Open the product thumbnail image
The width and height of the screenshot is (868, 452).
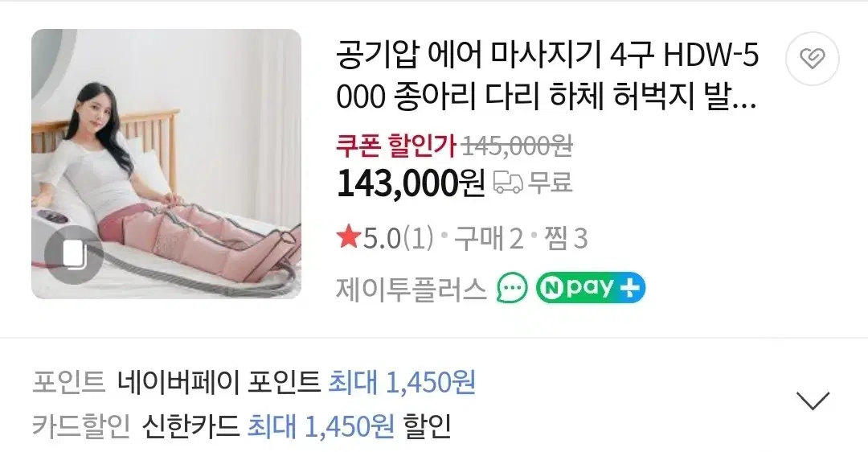coord(166,164)
